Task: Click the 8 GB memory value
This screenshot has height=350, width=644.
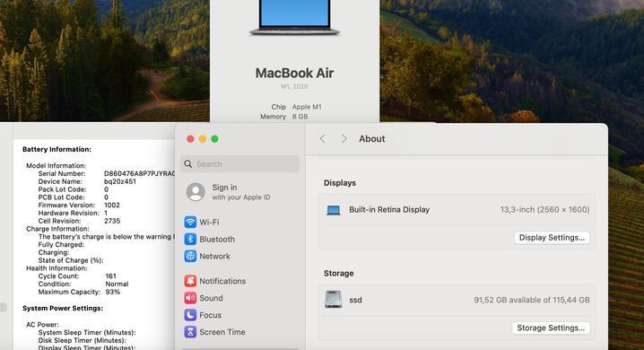Action: click(x=300, y=117)
